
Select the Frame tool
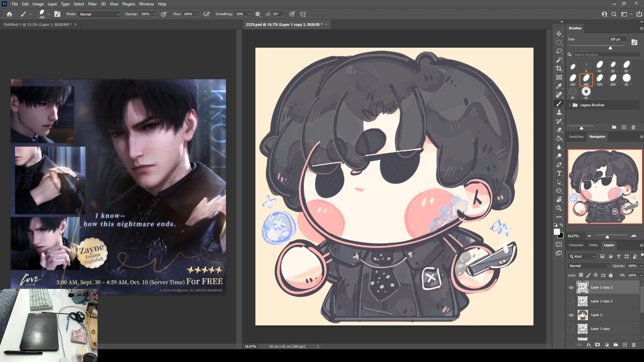click(559, 77)
